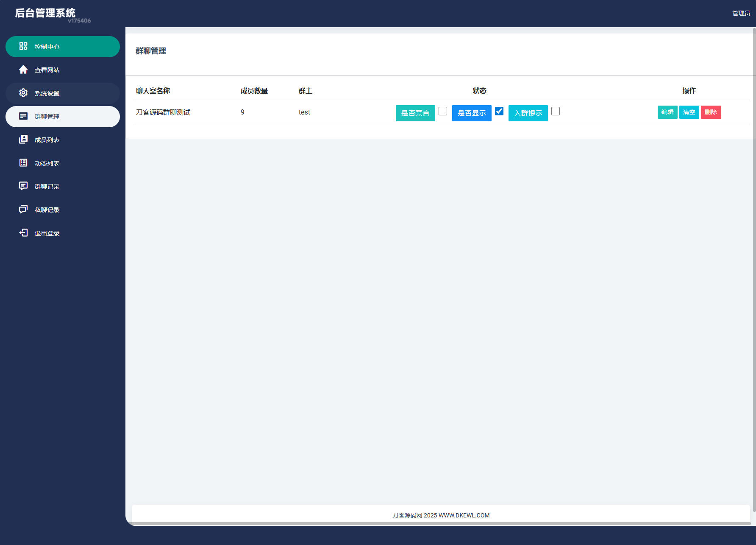Click the 群聊记录 chat bubble icon
The image size is (756, 545).
pyautogui.click(x=23, y=186)
